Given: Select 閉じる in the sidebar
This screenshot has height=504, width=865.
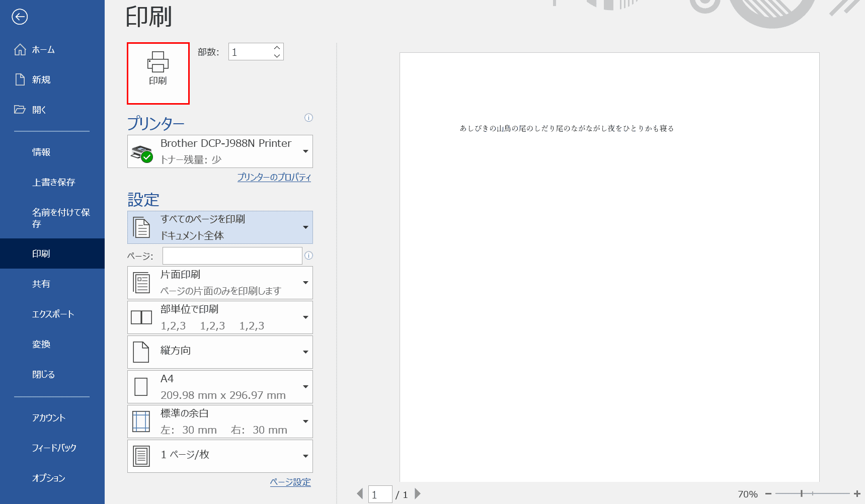Looking at the screenshot, I should coord(52,374).
